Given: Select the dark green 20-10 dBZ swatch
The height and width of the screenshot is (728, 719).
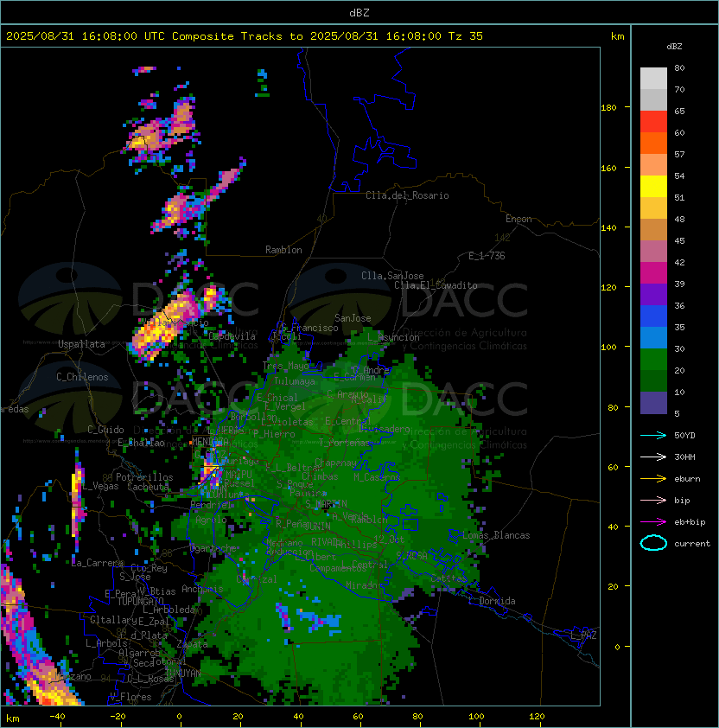Looking at the screenshot, I should coord(653,380).
